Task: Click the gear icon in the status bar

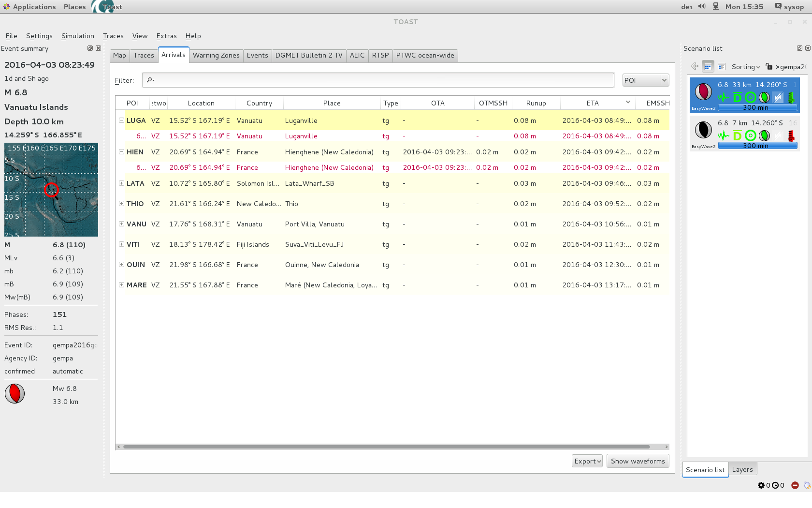Action: tap(761, 485)
